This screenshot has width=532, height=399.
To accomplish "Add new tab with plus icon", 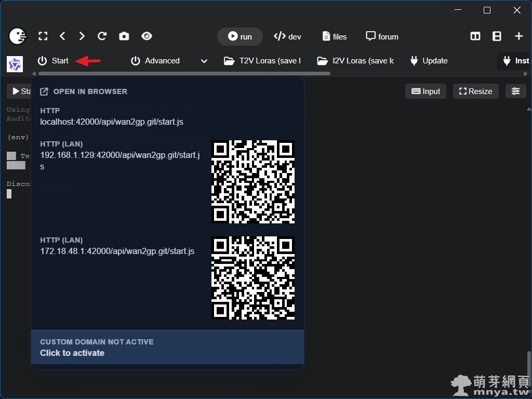I will pyautogui.click(x=518, y=36).
